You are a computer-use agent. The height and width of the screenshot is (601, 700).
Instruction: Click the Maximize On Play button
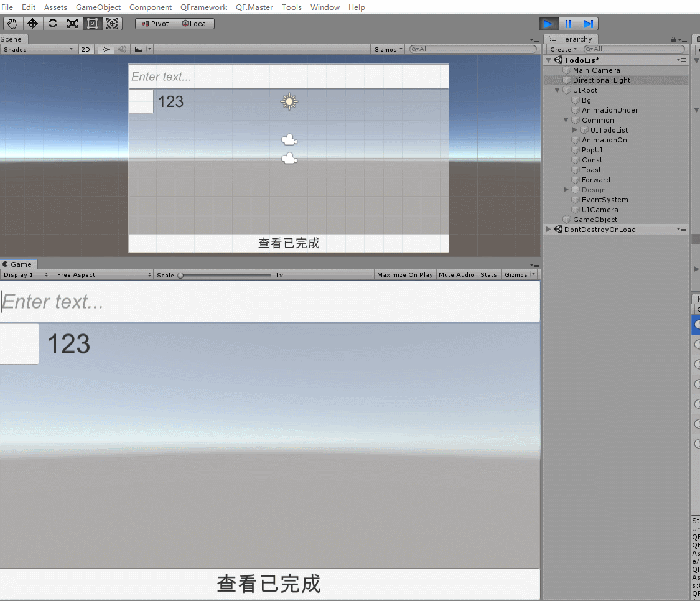[x=404, y=274]
